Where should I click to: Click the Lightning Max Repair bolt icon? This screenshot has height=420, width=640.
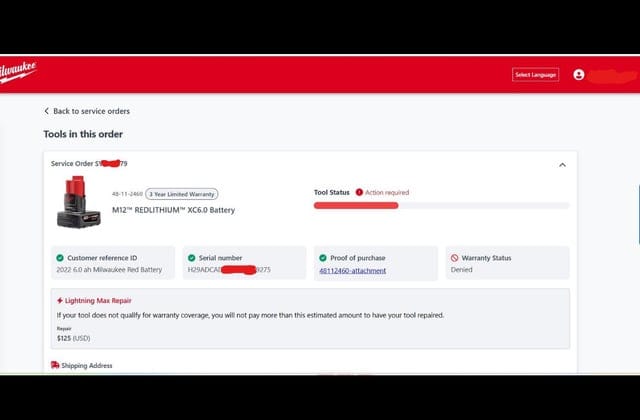60,300
